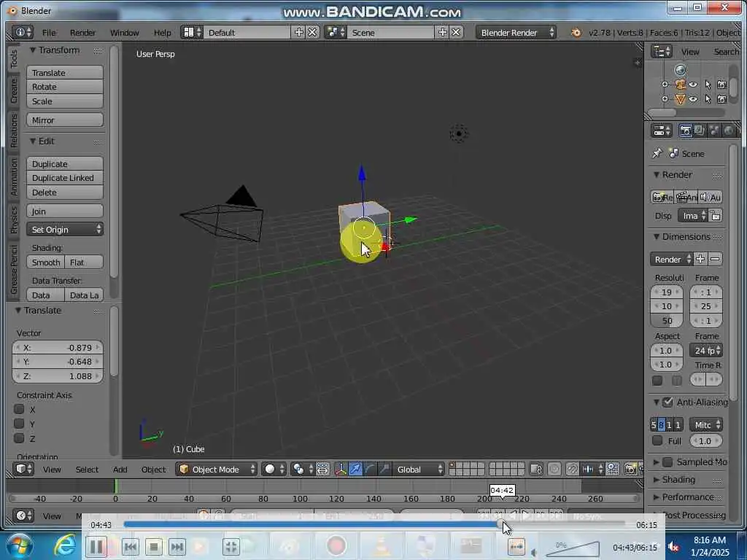Open the Blender Render engine dropdown
The width and height of the screenshot is (747, 560).
[516, 32]
